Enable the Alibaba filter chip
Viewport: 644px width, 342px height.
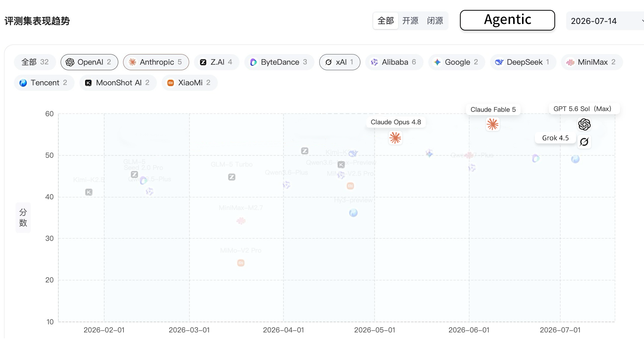click(394, 62)
